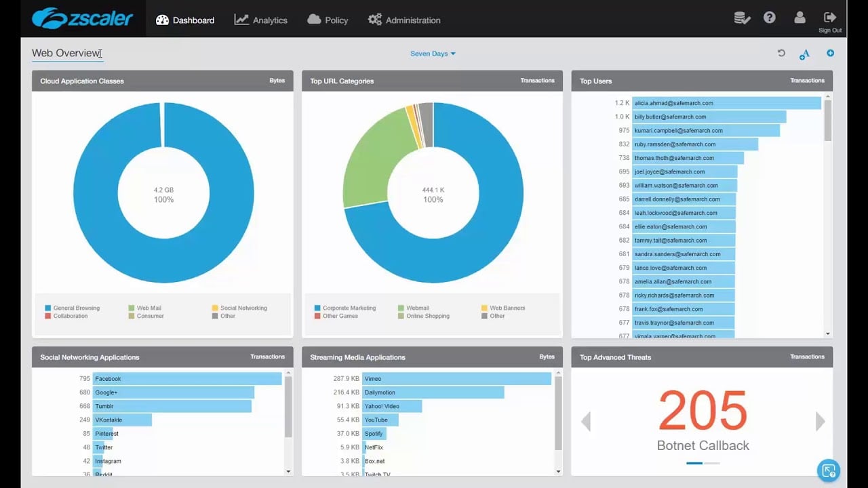The width and height of the screenshot is (868, 488).
Task: Click the Dailymotion streaming bar
Action: (433, 392)
